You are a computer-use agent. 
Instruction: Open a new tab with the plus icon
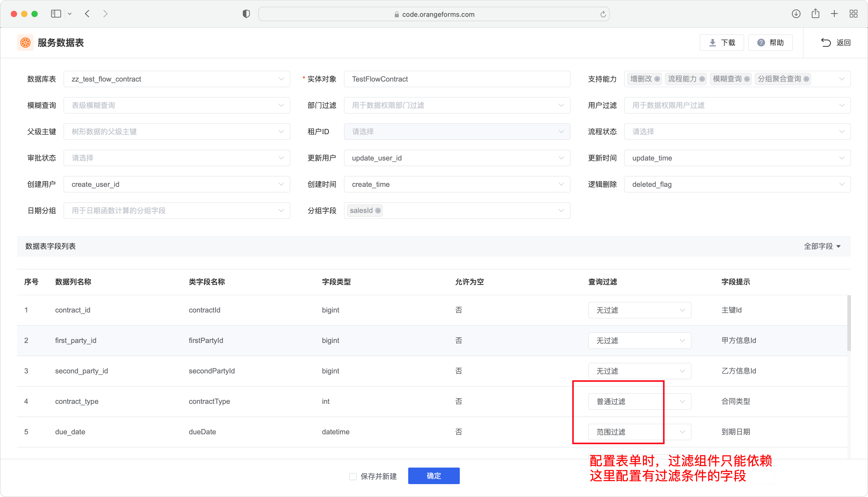[x=834, y=14]
